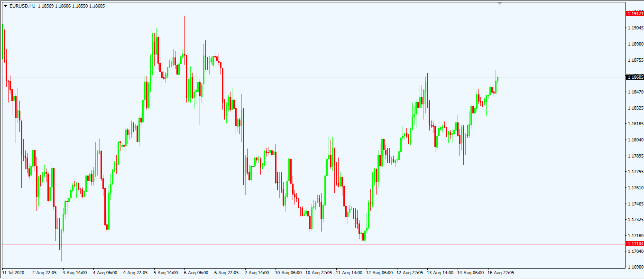
Task: Click the 7 Aug 14:00 time label
Action: tap(257, 273)
